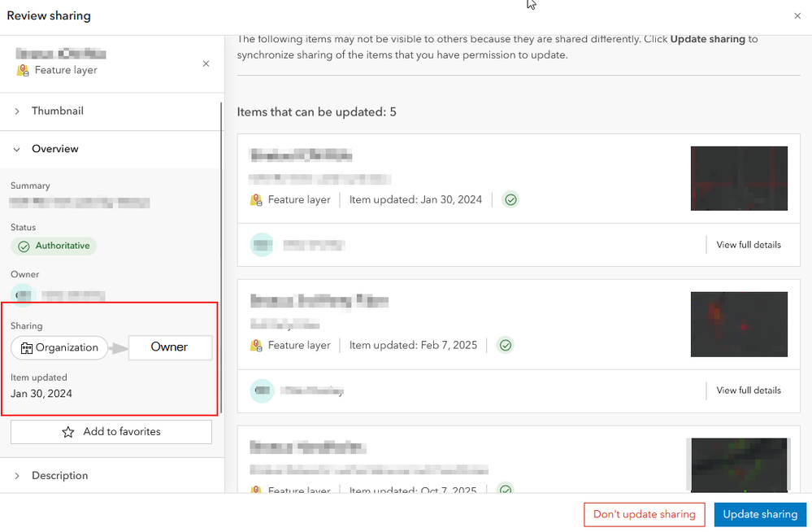The image size is (812, 532).
Task: Click the Feature layer icon on the first listed item
Action: tap(255, 198)
